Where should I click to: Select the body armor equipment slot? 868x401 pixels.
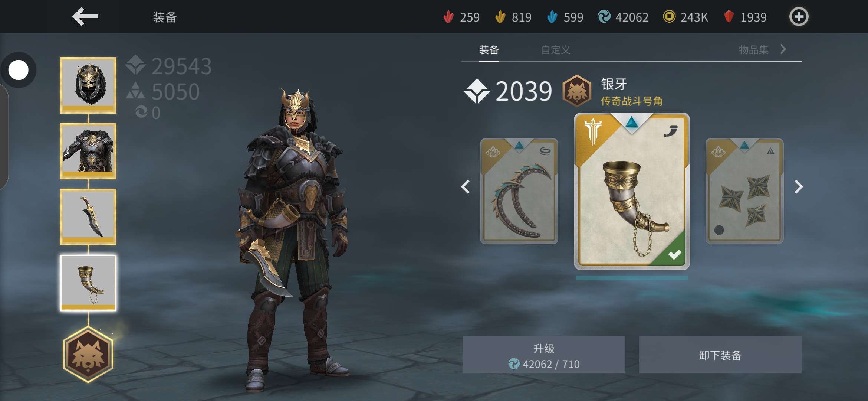(88, 151)
